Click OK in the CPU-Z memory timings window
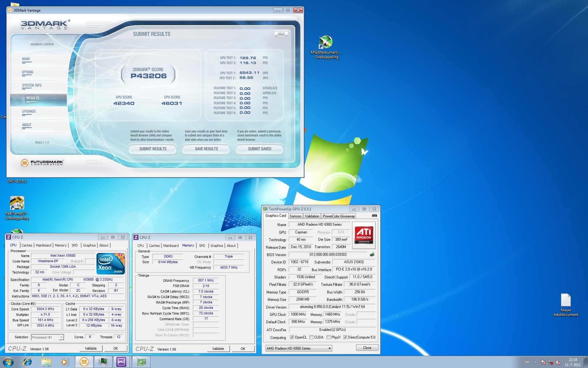 point(243,349)
